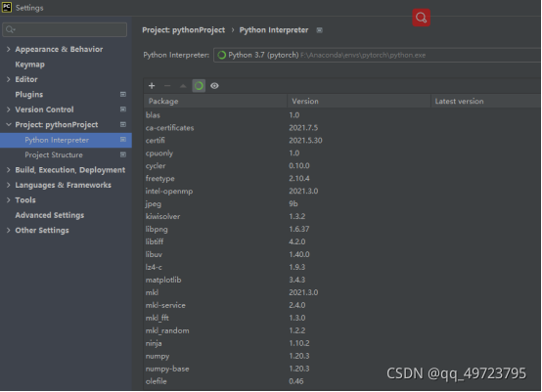Click the Latest version column header
542x392 pixels.
pyautogui.click(x=486, y=102)
